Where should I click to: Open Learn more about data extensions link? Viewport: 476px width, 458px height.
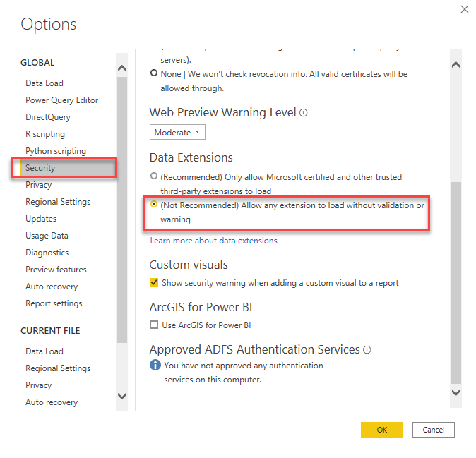(213, 241)
